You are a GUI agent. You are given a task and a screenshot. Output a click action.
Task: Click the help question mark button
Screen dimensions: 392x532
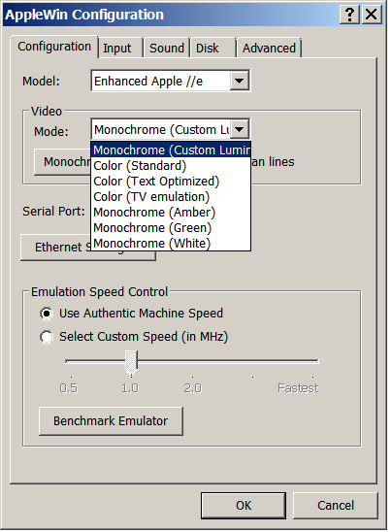point(349,15)
